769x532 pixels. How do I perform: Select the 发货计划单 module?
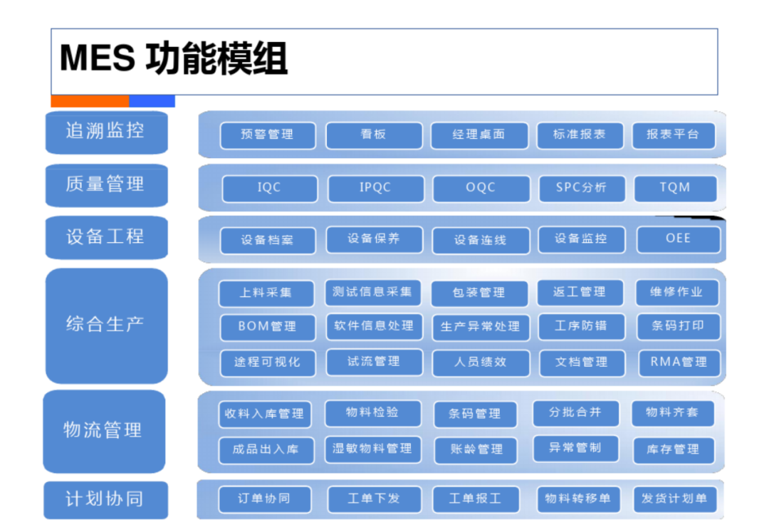(675, 500)
